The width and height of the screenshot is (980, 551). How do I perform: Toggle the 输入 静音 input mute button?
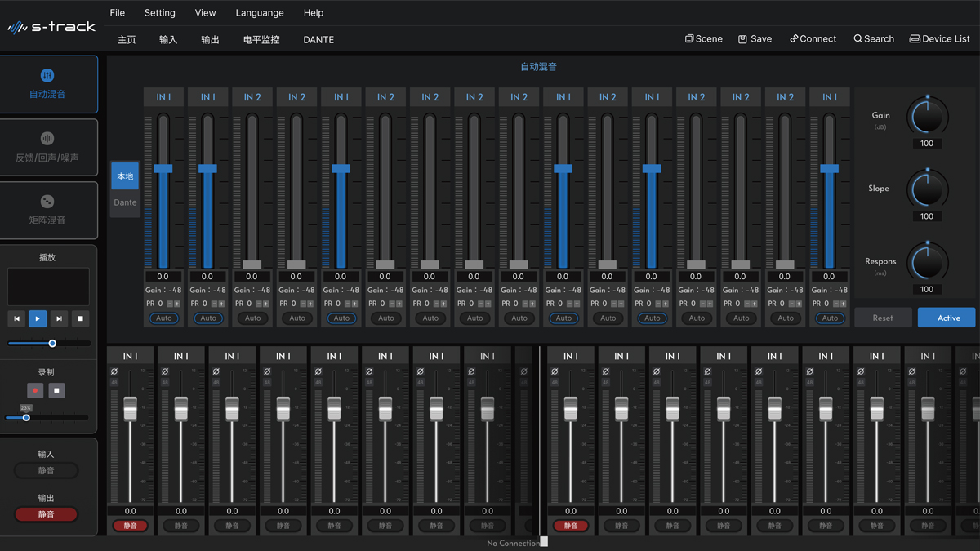(47, 471)
